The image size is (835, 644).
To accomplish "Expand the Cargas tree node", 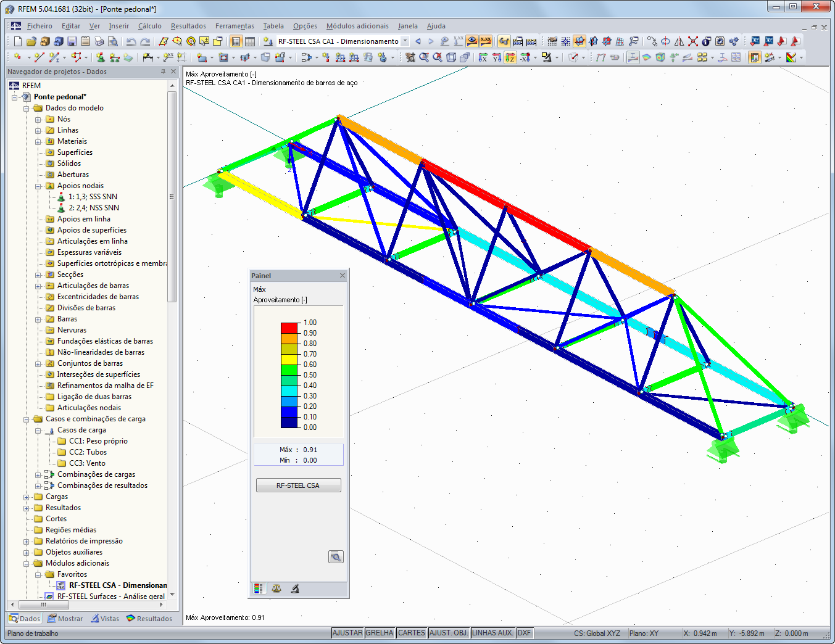I will [x=26, y=497].
